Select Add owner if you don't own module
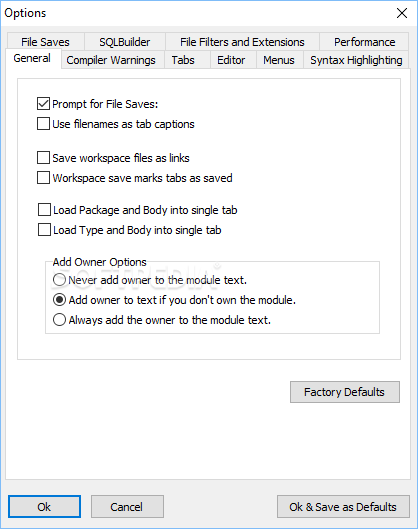418x529 pixels. tap(59, 300)
